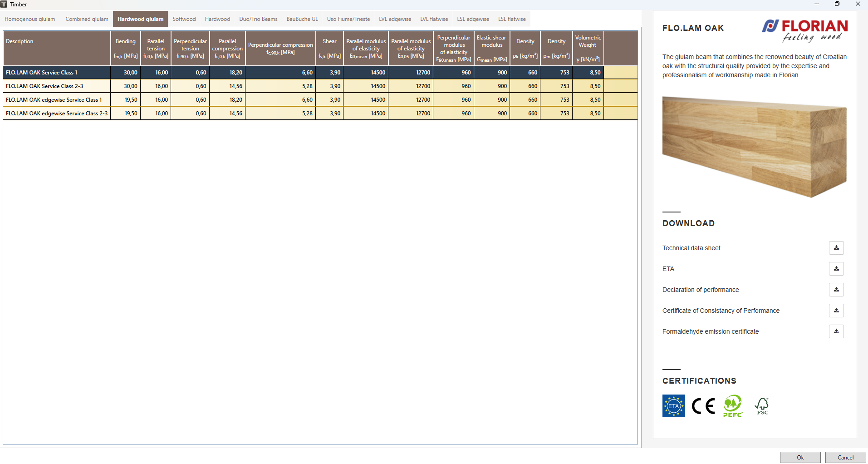Click the E0,mean modulus column header
The image size is (868, 464).
[366, 48]
